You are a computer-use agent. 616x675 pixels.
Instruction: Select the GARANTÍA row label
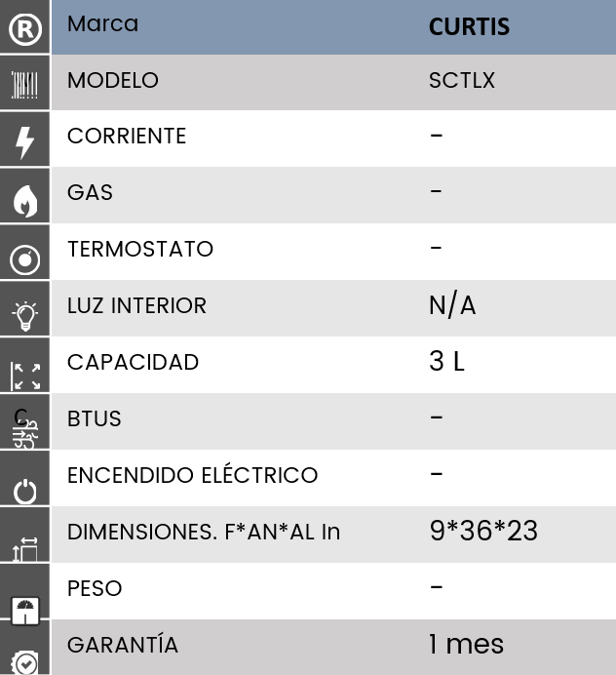pos(123,645)
